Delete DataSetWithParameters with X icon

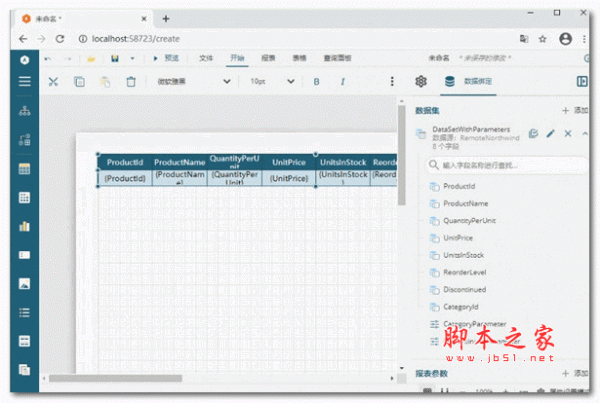pos(568,134)
